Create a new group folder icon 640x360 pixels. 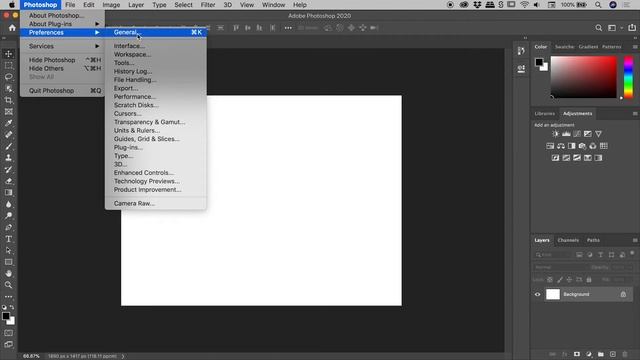[x=600, y=354]
